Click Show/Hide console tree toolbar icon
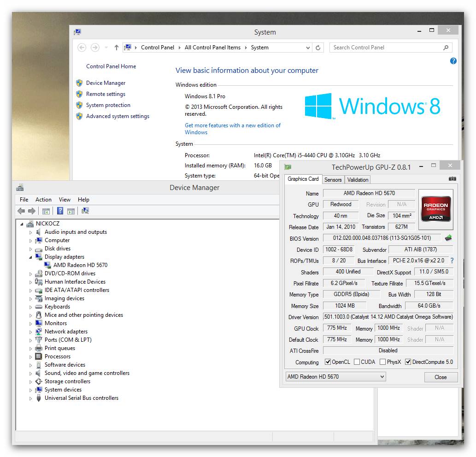The height and width of the screenshot is (457, 476). (46, 211)
